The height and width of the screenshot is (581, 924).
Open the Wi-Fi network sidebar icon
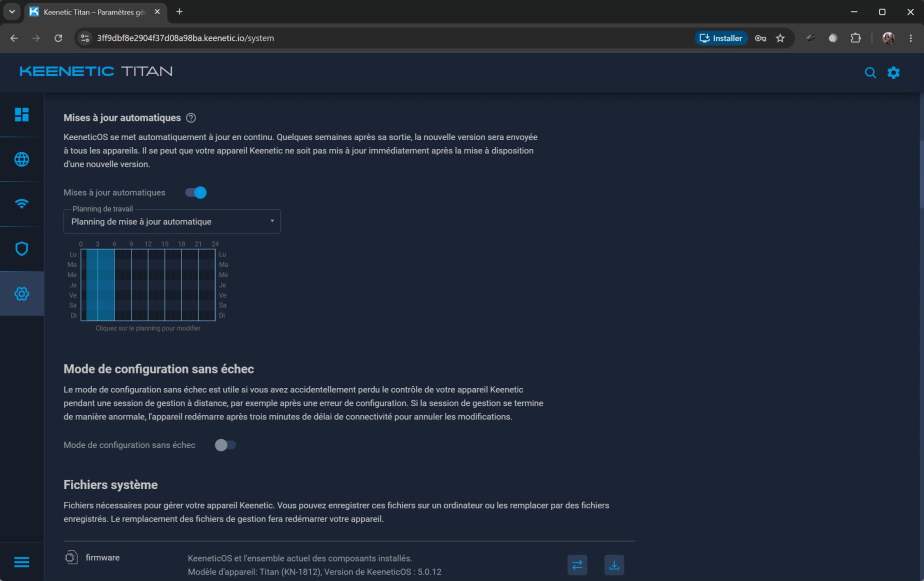[x=22, y=204]
